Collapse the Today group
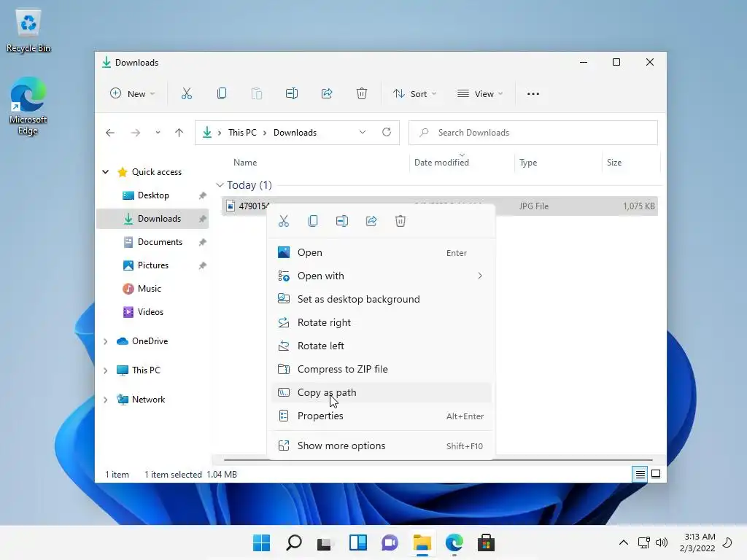The width and height of the screenshot is (747, 560). [220, 184]
